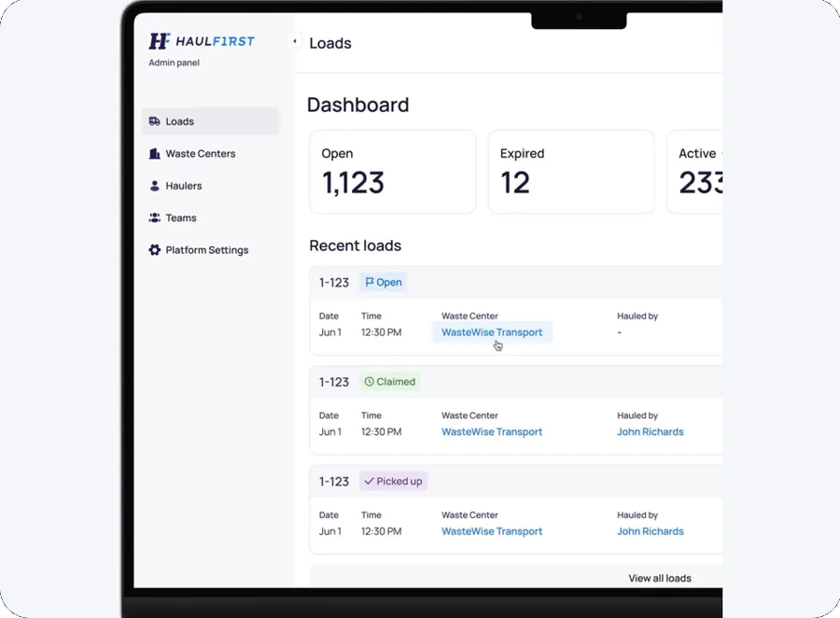
Task: Click the checkmark icon in Picked up badge
Action: tap(369, 482)
